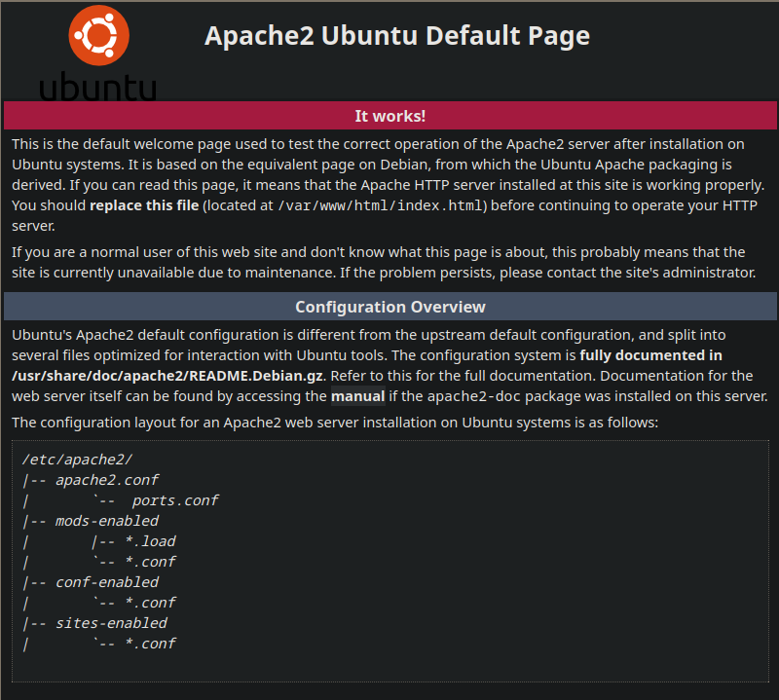Click the *.conf entry under mods-enabled

tap(143, 562)
